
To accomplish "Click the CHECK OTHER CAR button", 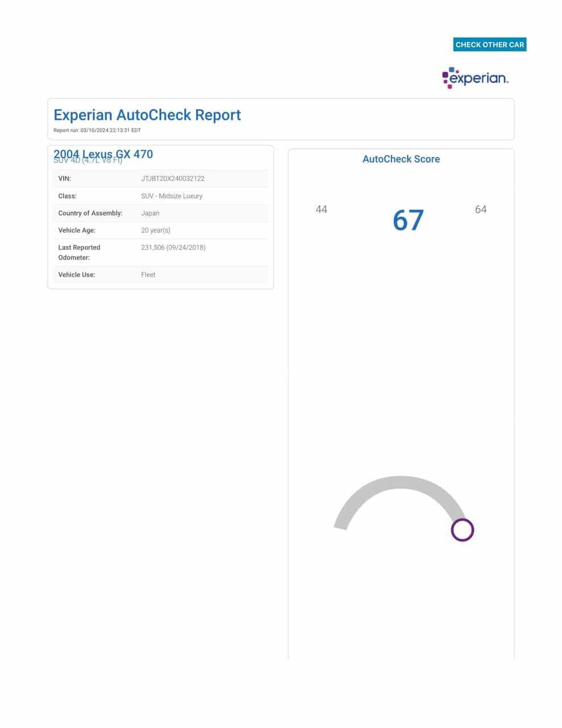I will (489, 44).
